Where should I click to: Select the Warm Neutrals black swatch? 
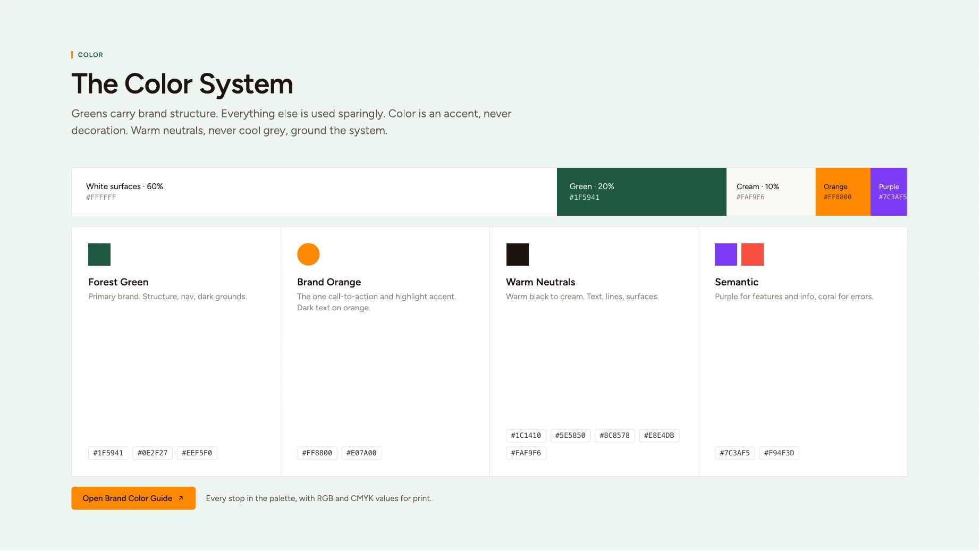point(517,255)
